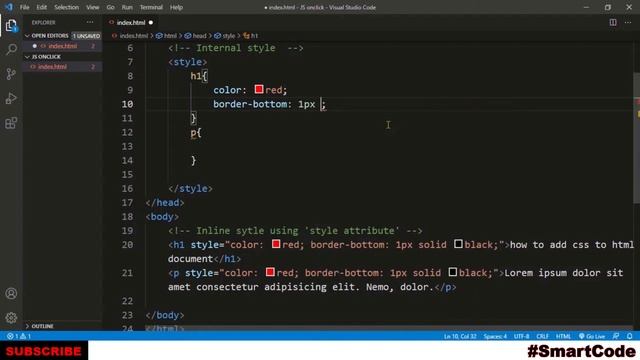Click the errors and warnings status indicator
The image size is (640, 360).
pyautogui.click(x=19, y=336)
